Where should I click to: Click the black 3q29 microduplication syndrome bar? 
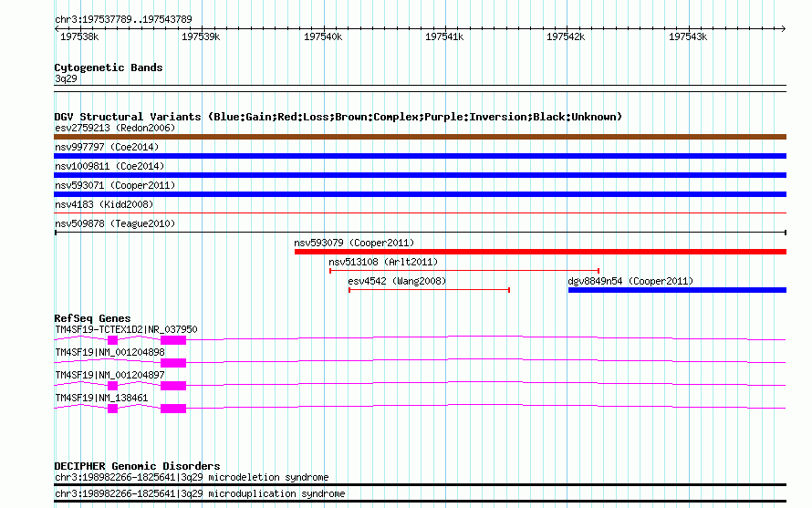pos(420,502)
